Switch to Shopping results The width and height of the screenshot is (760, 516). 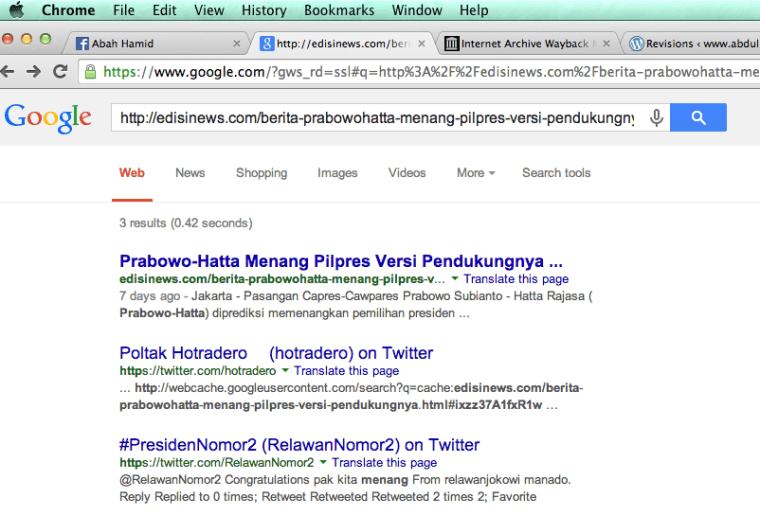coord(261,173)
